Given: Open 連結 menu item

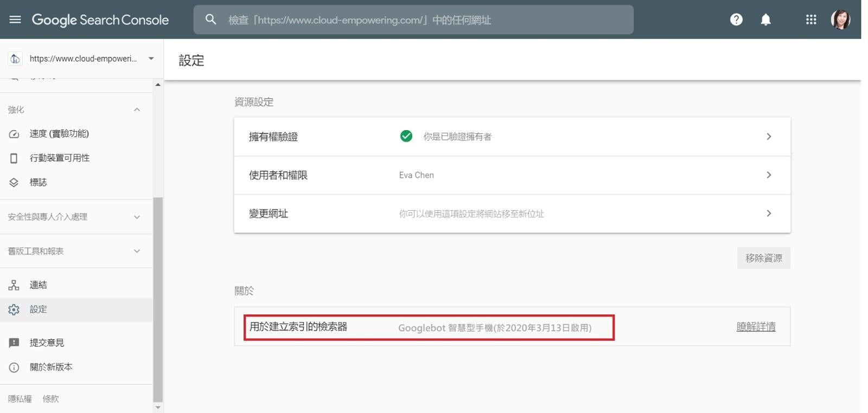Looking at the screenshot, I should [76, 285].
